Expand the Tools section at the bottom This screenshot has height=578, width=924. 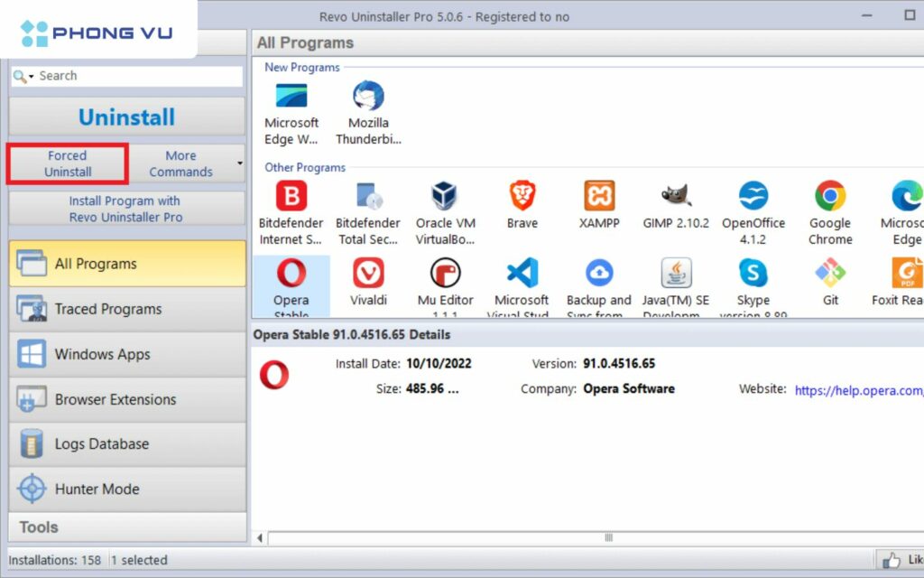(x=126, y=527)
